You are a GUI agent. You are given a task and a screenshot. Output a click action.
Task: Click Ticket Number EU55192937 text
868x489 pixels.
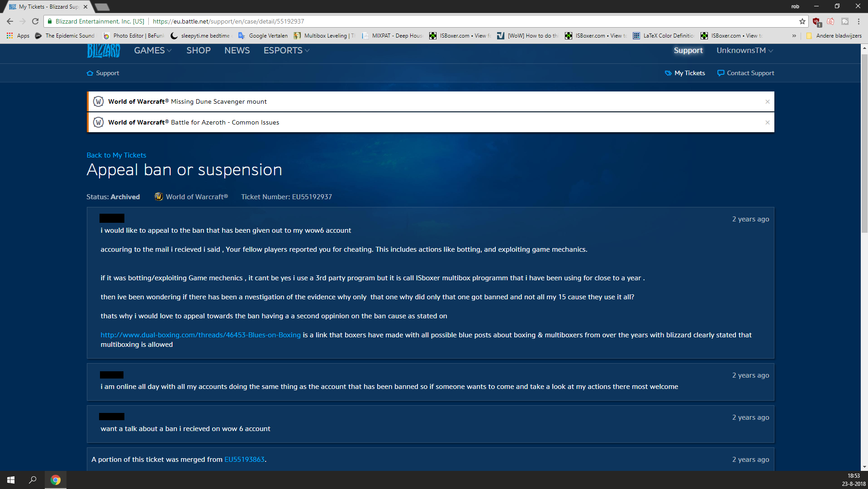pyautogui.click(x=286, y=197)
